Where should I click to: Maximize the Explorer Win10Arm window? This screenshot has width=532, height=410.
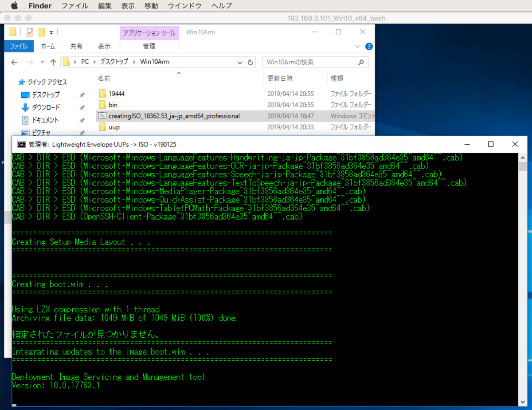pos(338,32)
